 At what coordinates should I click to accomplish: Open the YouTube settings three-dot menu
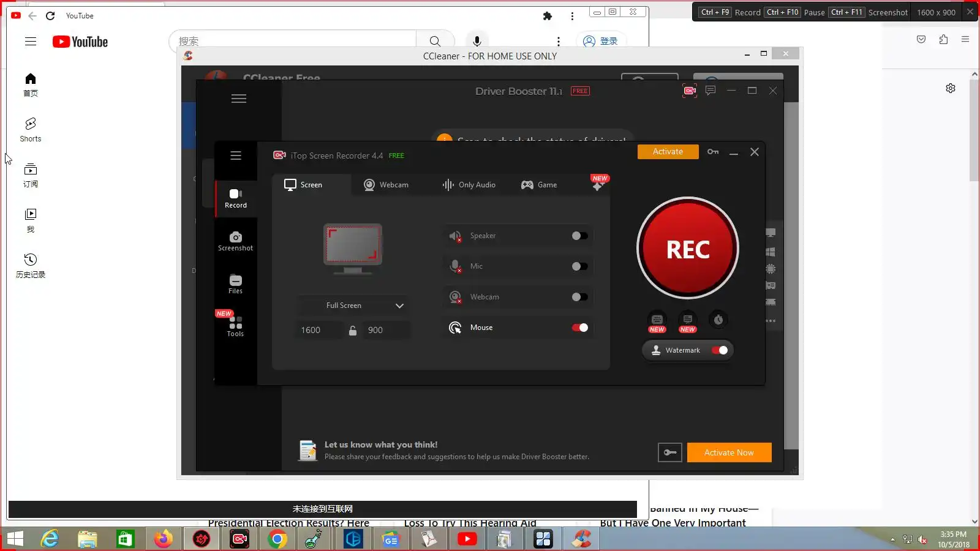click(x=558, y=42)
